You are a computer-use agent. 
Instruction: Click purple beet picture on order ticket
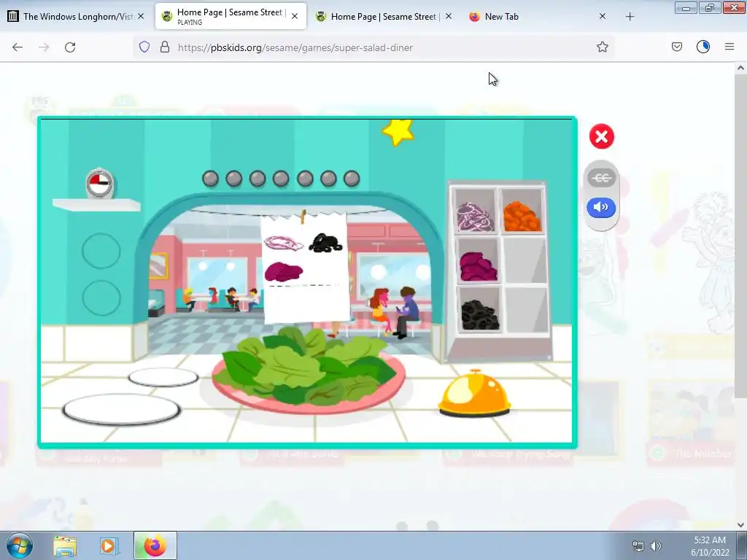tap(284, 271)
